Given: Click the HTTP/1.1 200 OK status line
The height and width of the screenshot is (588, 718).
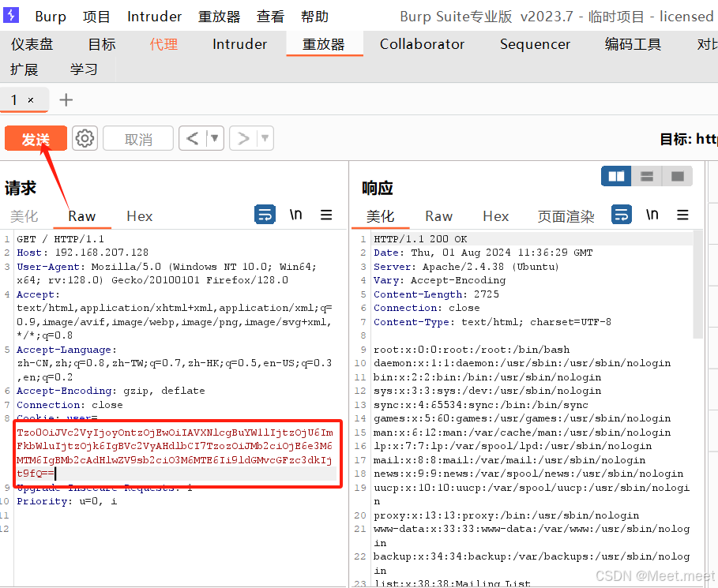Looking at the screenshot, I should 420,239.
